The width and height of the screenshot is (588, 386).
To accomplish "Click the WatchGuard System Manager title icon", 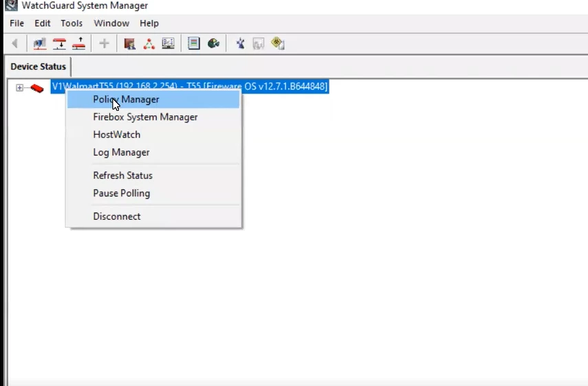I will pyautogui.click(x=11, y=5).
